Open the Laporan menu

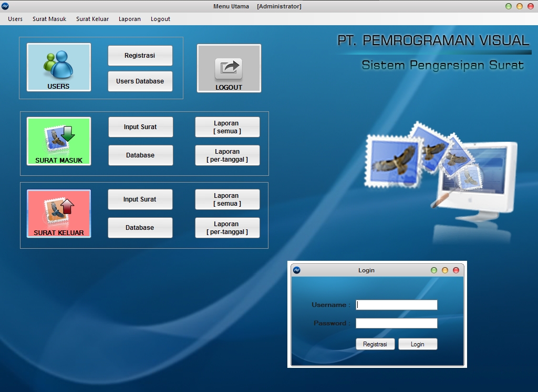pyautogui.click(x=130, y=19)
